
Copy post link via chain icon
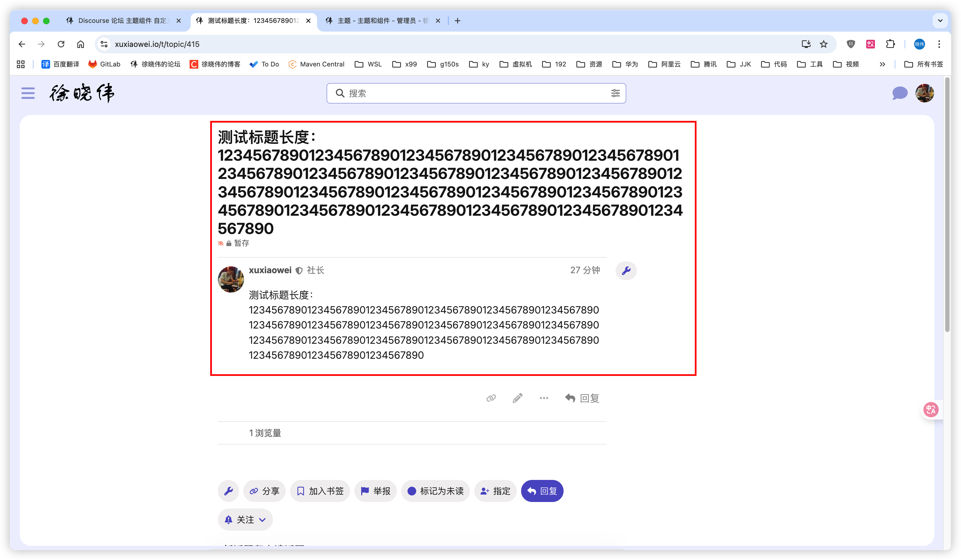point(491,398)
